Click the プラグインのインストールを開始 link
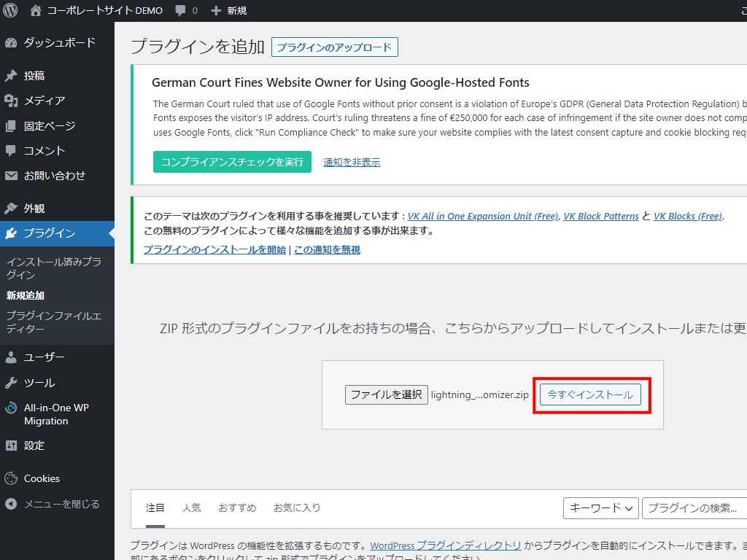This screenshot has height=560, width=747. point(214,249)
